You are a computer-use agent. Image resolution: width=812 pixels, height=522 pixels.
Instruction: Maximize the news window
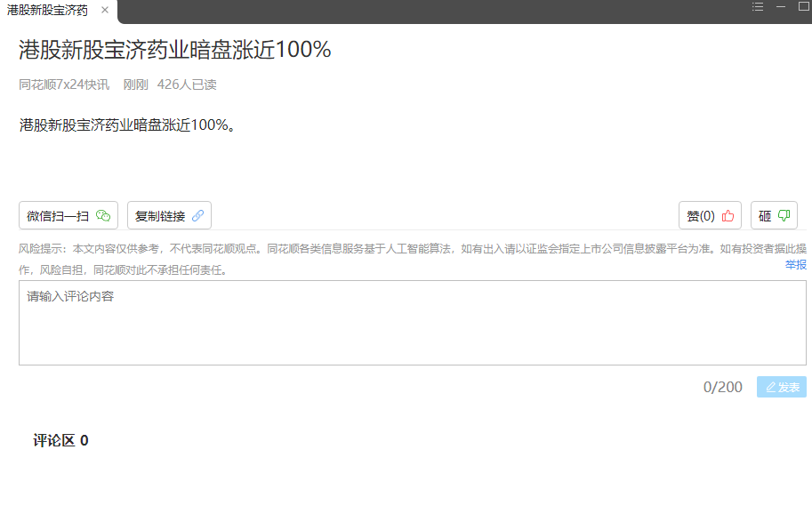[804, 6]
